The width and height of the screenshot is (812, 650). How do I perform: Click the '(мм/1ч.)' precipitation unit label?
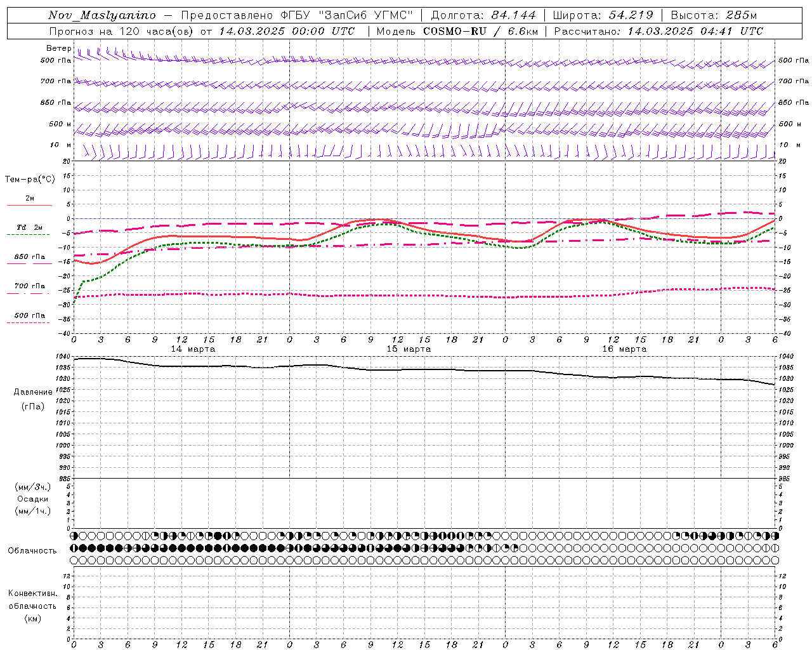click(x=33, y=511)
